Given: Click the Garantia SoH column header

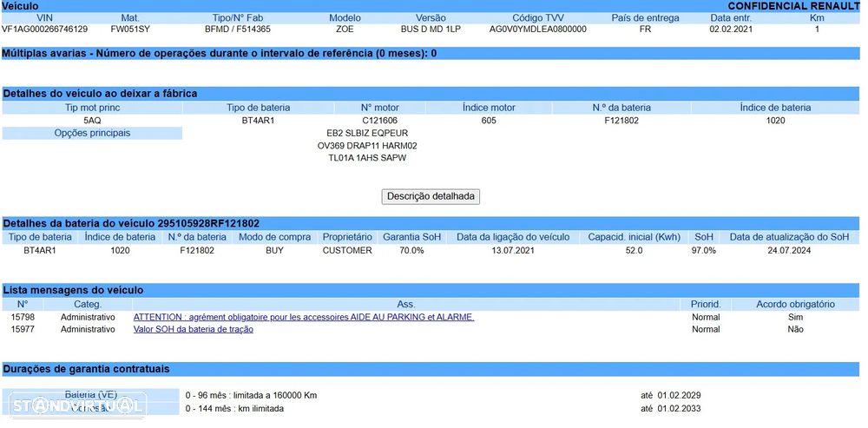Looking at the screenshot, I should point(411,237).
